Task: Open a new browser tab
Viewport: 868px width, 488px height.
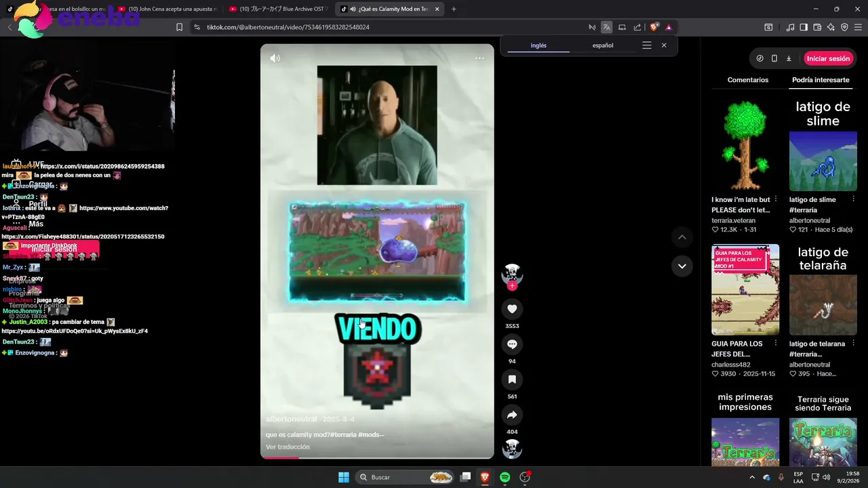Action: [454, 9]
